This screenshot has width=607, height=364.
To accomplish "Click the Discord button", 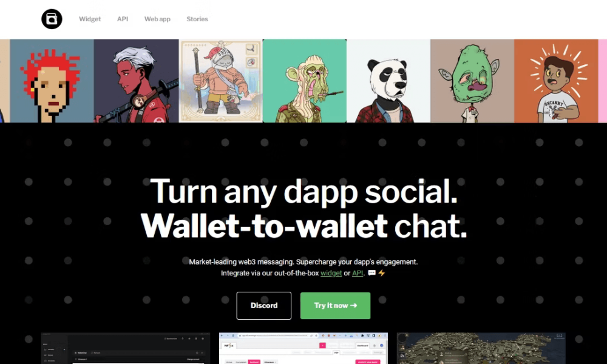I will tap(264, 306).
